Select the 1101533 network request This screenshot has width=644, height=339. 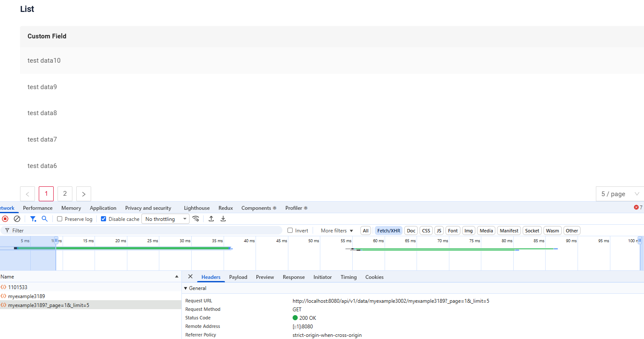[x=17, y=287]
